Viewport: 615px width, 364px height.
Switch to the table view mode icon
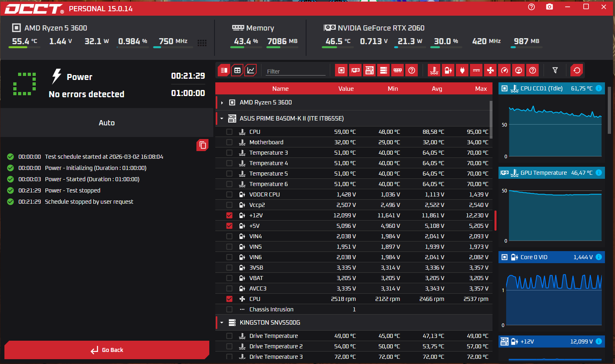(x=237, y=70)
